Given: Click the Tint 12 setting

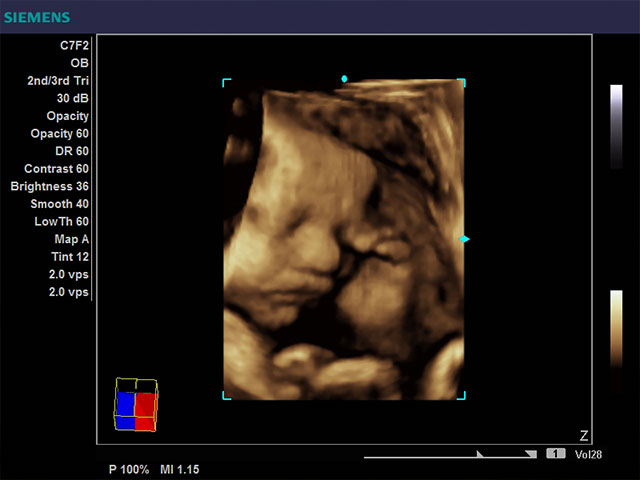Looking at the screenshot, I should 69,257.
